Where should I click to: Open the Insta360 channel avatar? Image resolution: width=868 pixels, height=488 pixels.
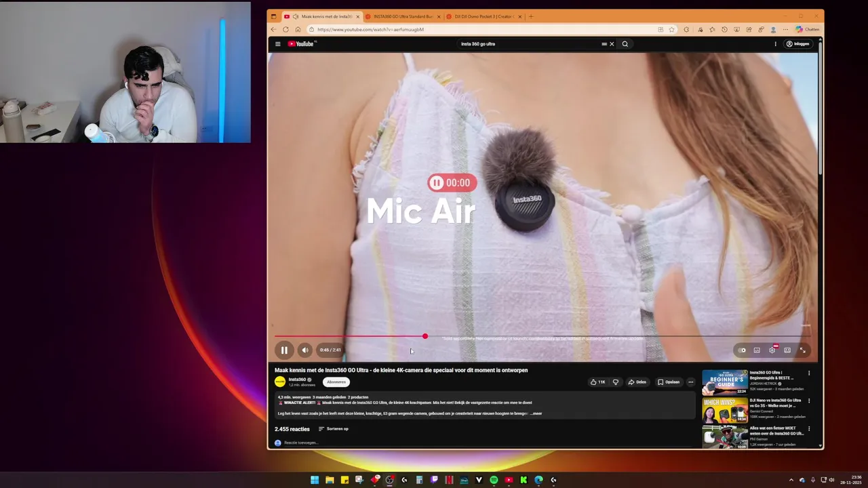[280, 382]
